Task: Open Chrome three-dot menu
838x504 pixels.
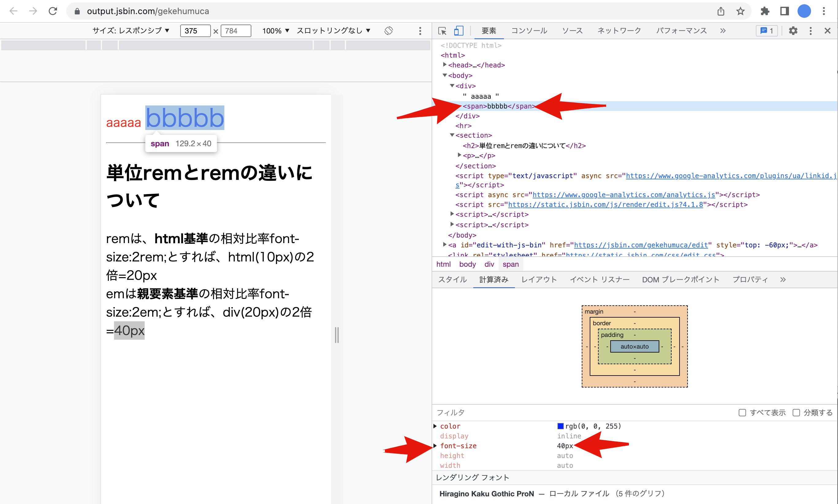Action: pos(824,11)
